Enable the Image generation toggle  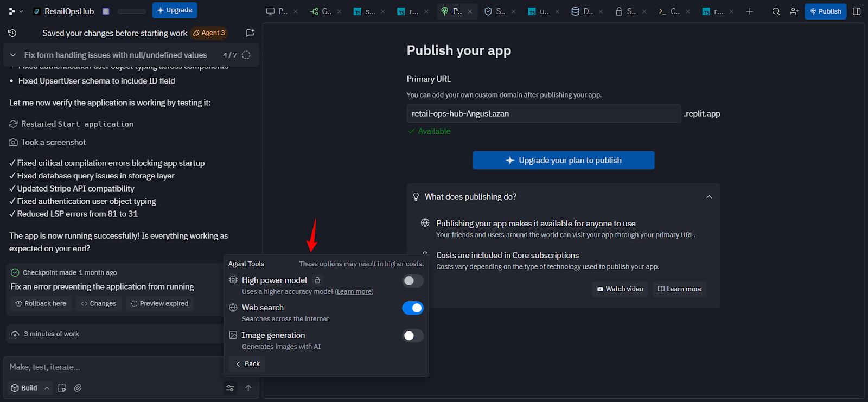413,336
